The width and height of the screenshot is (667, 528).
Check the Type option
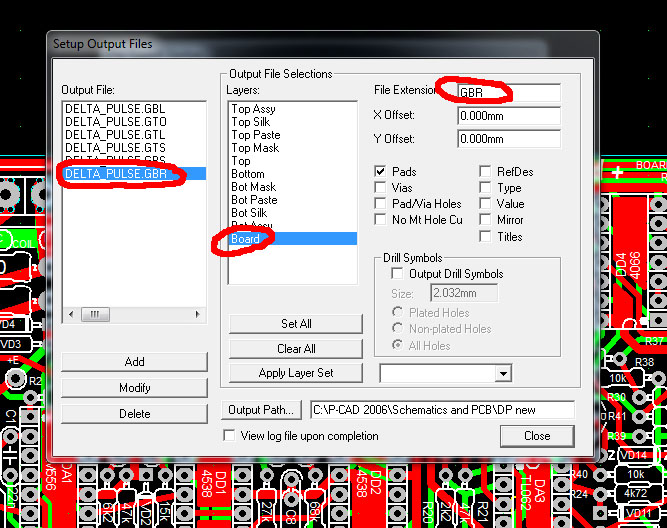pos(485,188)
